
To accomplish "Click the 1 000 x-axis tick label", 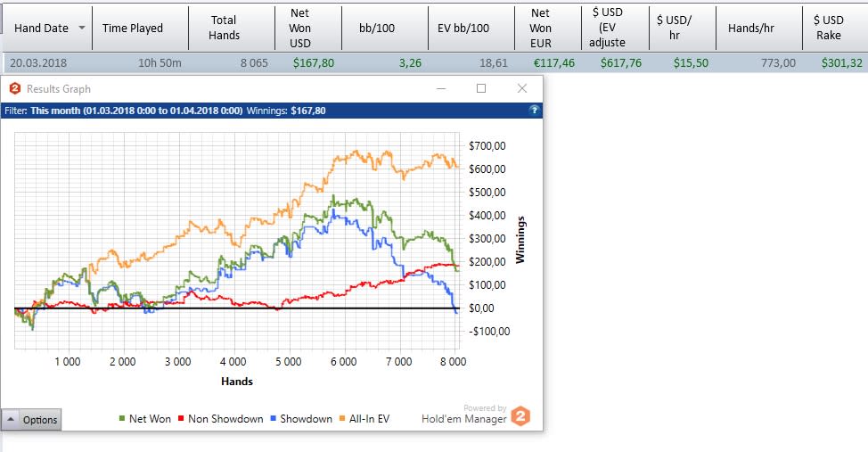I will (68, 362).
